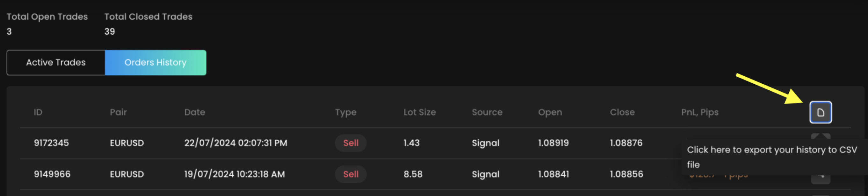
Task: Click the 22/07/2024 02:07:31 PM date cell
Action: coord(235,143)
